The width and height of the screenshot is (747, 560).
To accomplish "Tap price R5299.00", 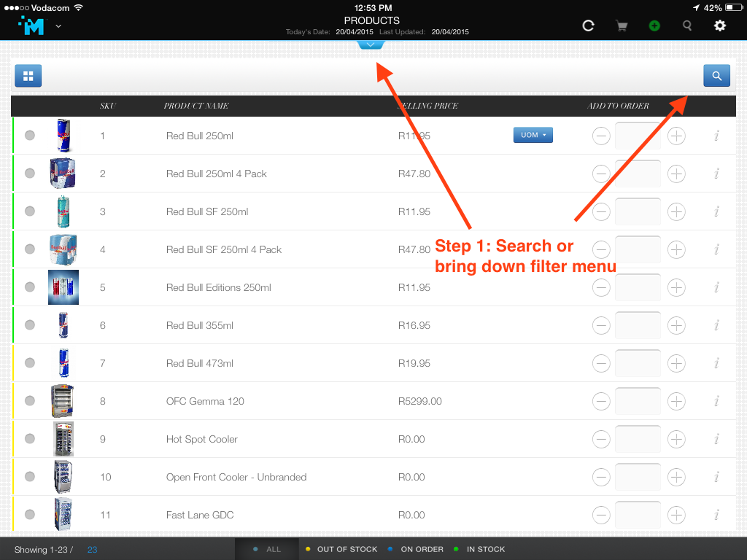I will click(x=419, y=402).
